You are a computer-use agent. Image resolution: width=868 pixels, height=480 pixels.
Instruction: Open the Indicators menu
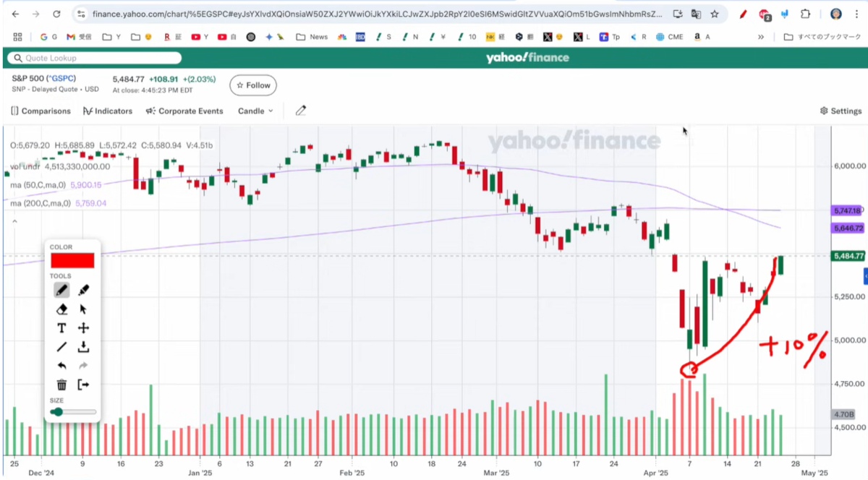(x=108, y=111)
